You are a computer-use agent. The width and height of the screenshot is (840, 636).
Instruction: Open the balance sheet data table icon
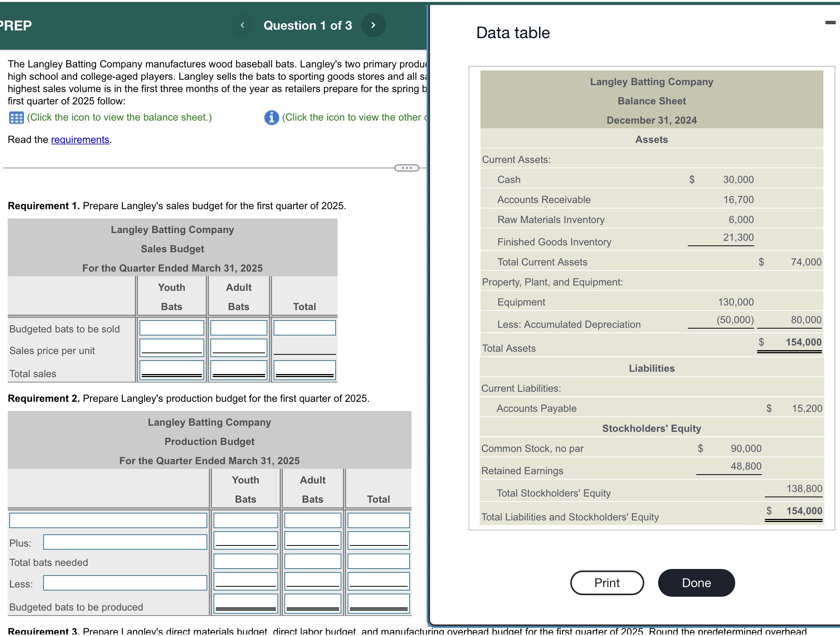(16, 117)
